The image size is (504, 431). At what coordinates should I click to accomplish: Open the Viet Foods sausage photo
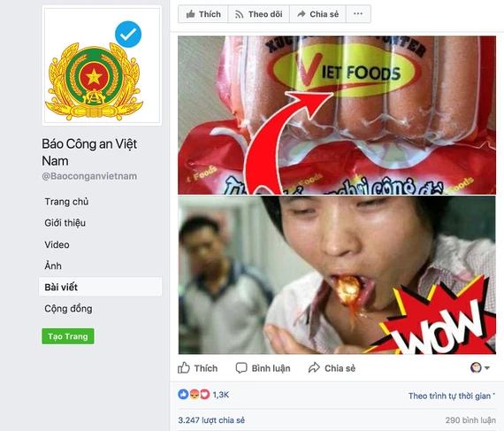[337, 115]
